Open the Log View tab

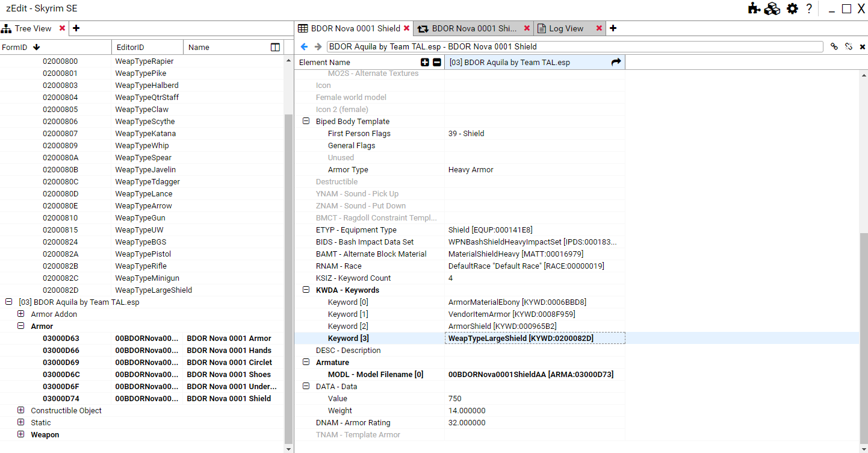click(566, 28)
